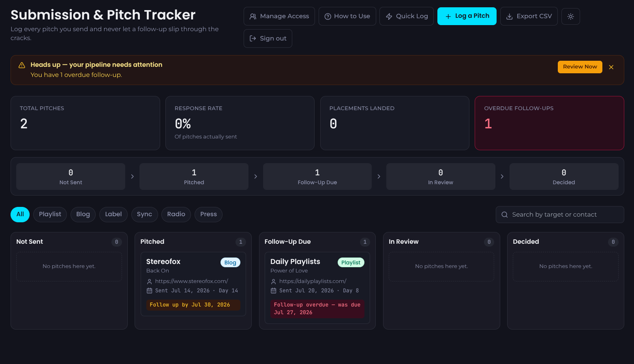Click 'Sent Jul 14, 2026 · Day 14' text
The width and height of the screenshot is (634, 364).
[197, 291]
